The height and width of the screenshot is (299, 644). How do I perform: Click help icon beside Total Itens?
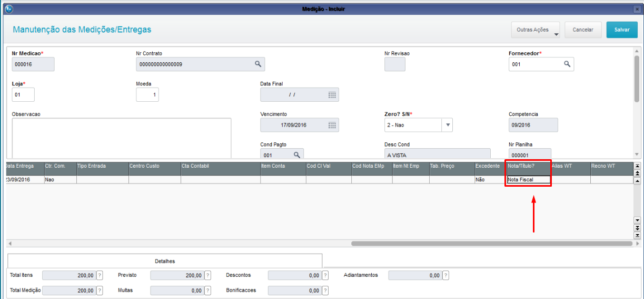coord(100,275)
